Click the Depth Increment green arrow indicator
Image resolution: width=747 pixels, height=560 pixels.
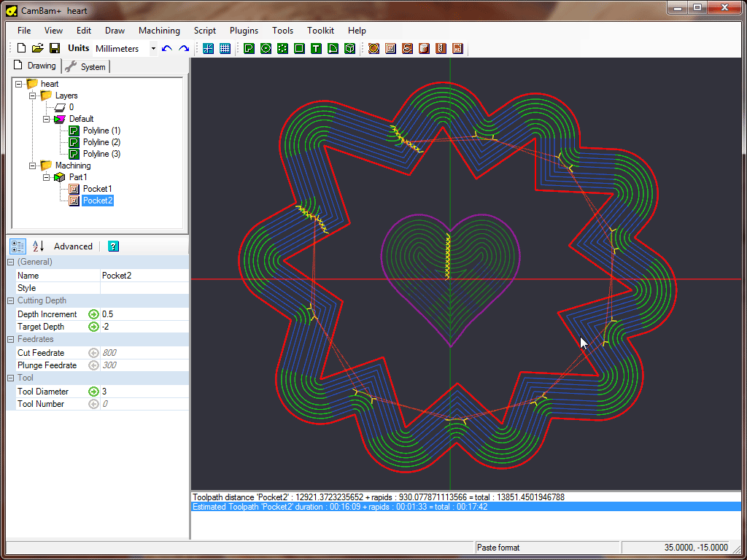(x=93, y=314)
